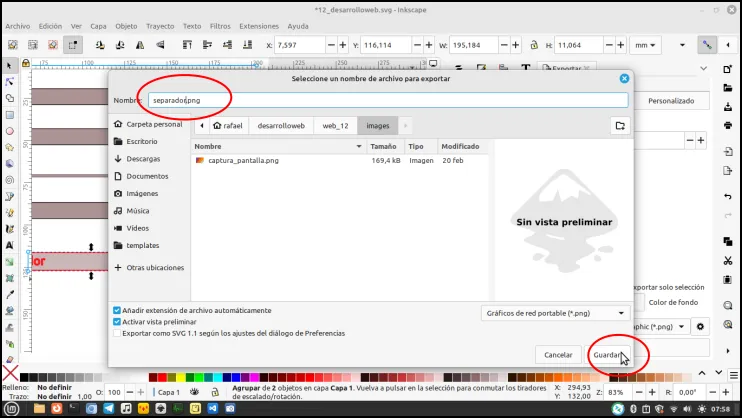
Task: Open the Trayecto menu
Action: [x=160, y=26]
